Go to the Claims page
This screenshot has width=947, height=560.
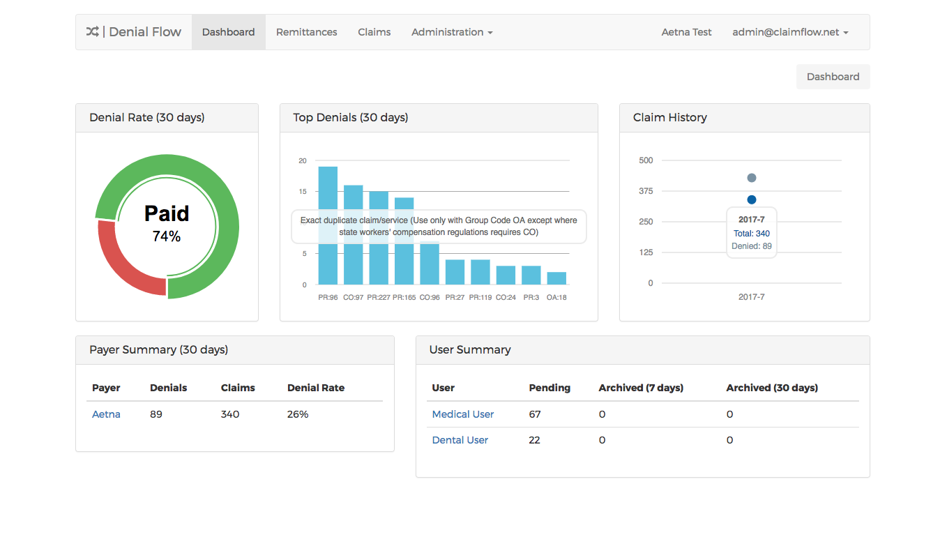374,32
